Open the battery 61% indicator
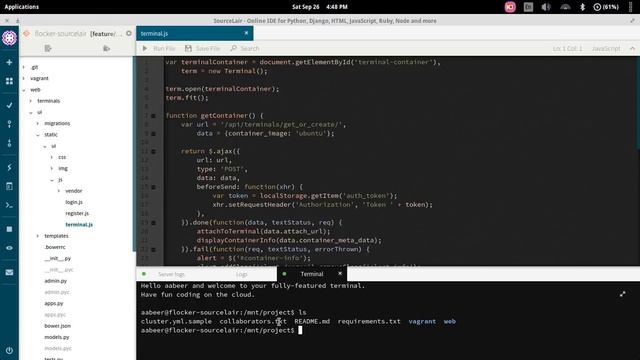640x360 pixels. 606,7
